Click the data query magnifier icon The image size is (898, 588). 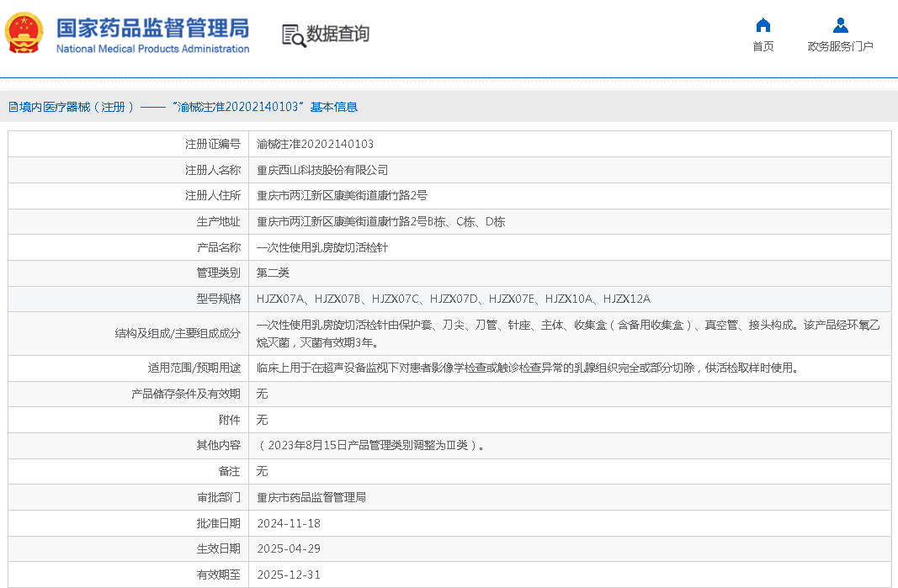click(293, 35)
